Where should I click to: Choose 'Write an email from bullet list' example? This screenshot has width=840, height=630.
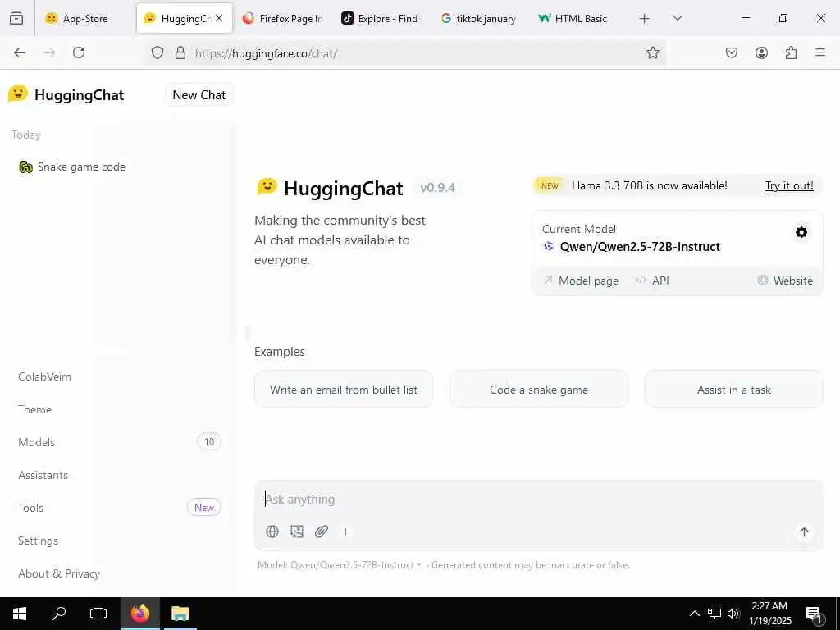[x=344, y=390]
